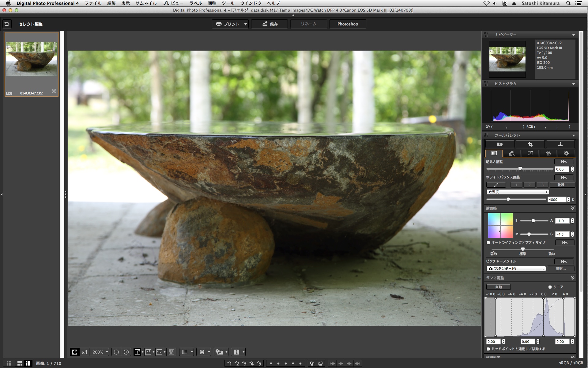
Task: Pick white balance with the eyedropper
Action: point(496,185)
